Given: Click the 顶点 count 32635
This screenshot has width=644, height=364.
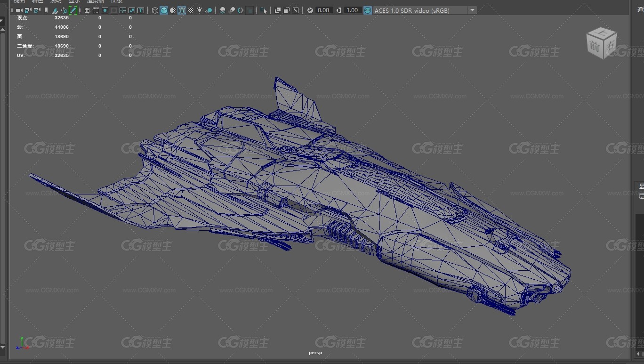Looking at the screenshot, I should pos(62,17).
